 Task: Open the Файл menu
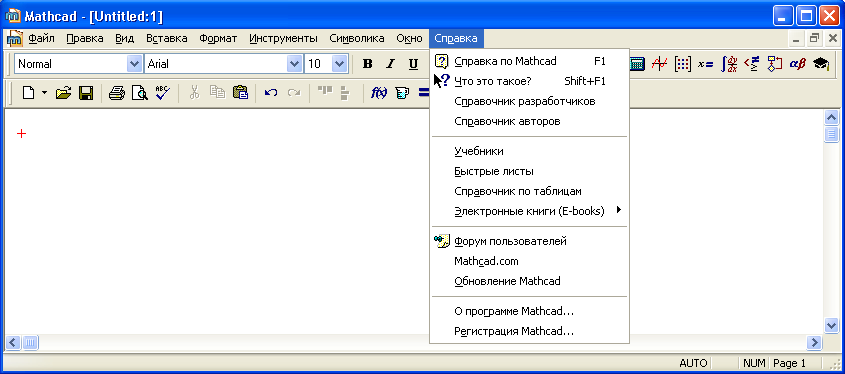tap(41, 38)
